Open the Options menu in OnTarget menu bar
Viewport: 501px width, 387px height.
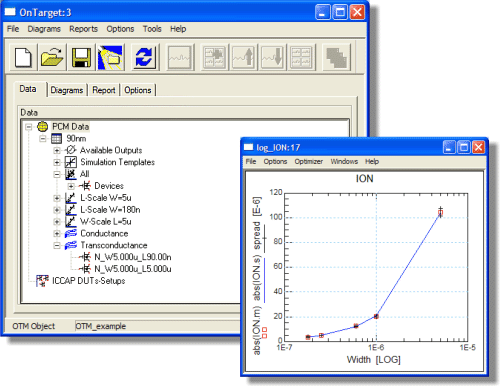point(120,29)
